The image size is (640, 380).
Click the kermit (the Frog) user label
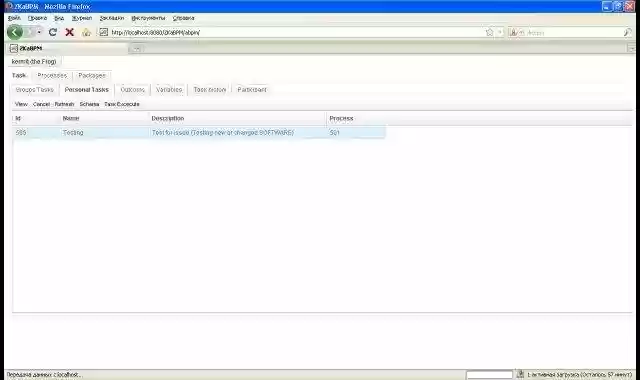[x=34, y=62]
